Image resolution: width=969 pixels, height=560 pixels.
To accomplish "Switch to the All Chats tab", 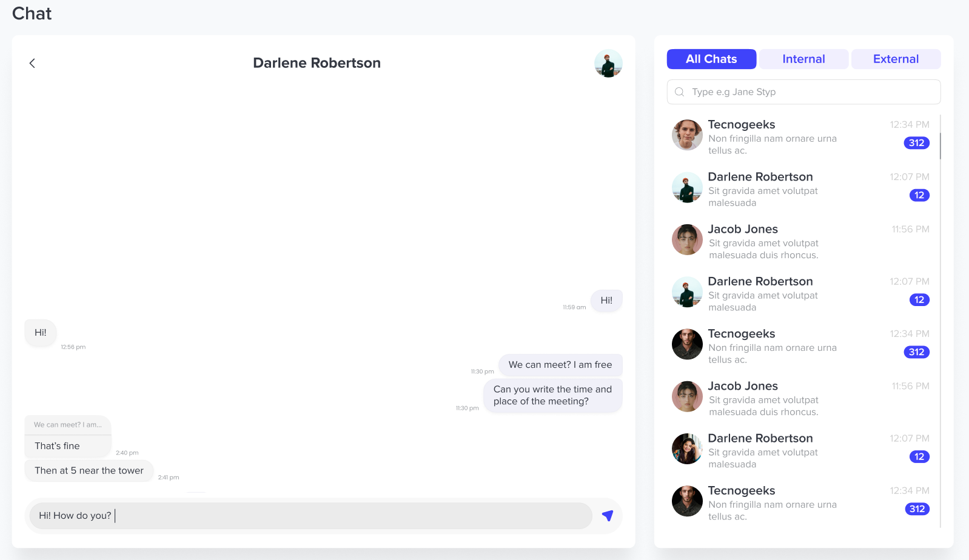I will click(x=711, y=59).
